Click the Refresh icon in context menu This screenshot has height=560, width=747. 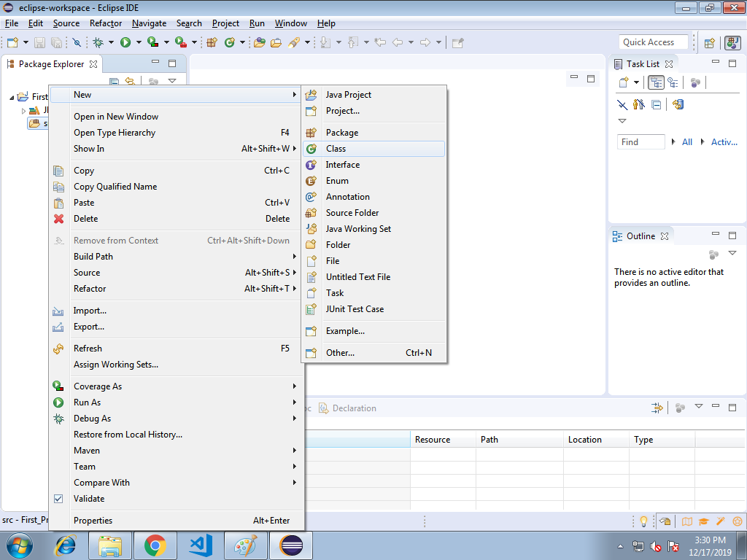[58, 349]
